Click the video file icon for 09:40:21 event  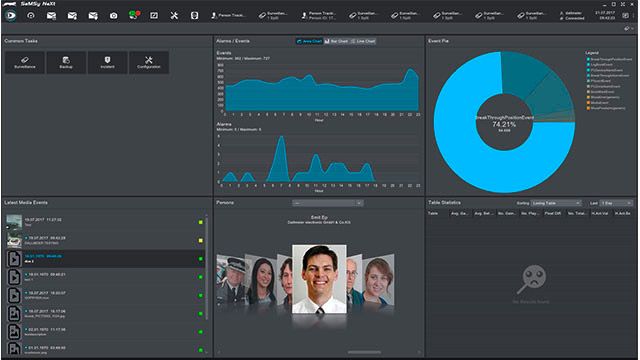[14, 277]
